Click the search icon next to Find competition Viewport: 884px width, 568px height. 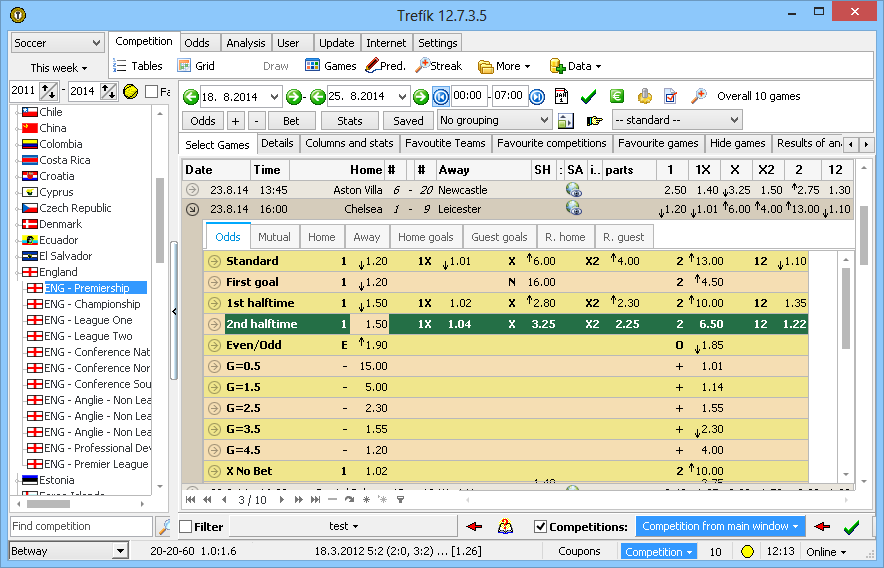click(x=164, y=527)
